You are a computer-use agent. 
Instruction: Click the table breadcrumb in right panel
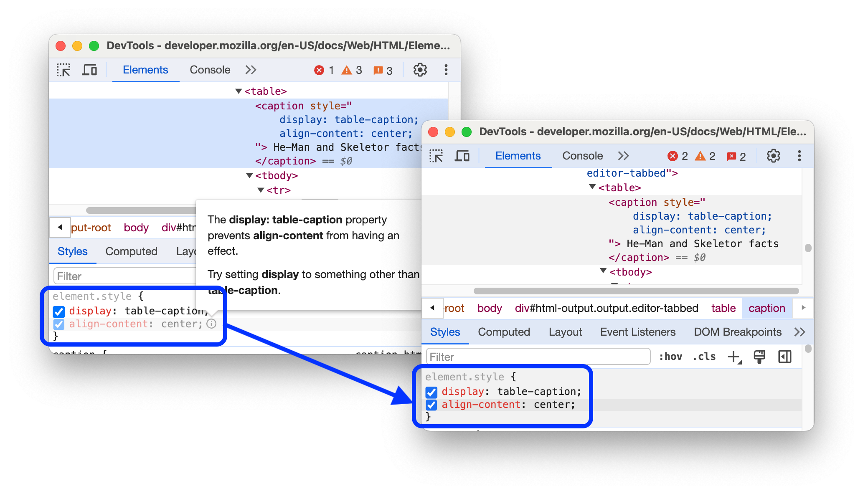click(721, 308)
